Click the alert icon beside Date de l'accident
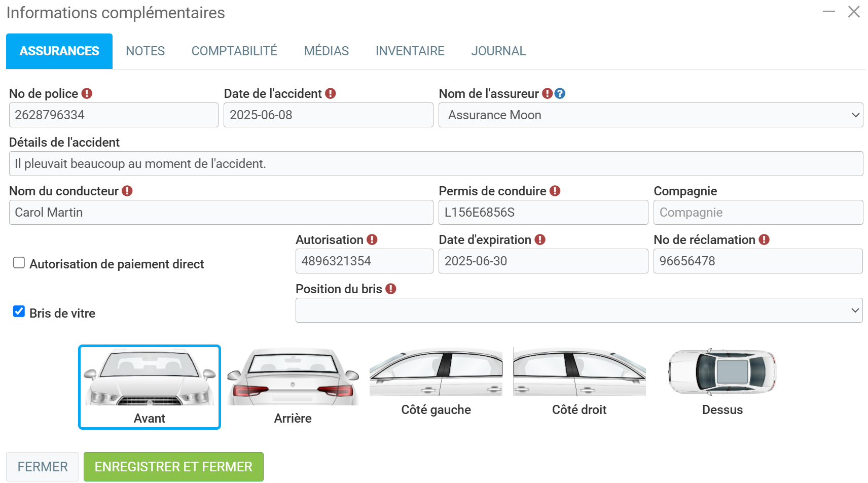868x483 pixels. point(331,93)
